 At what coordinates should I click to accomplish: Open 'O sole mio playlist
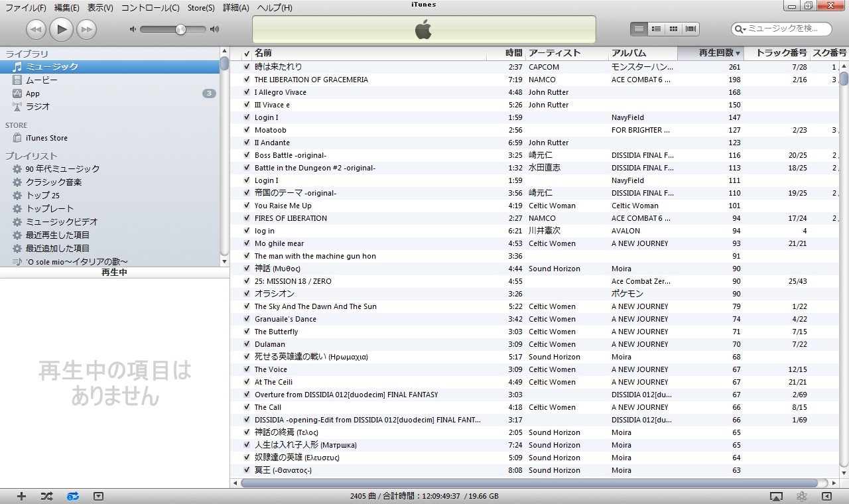click(110, 261)
